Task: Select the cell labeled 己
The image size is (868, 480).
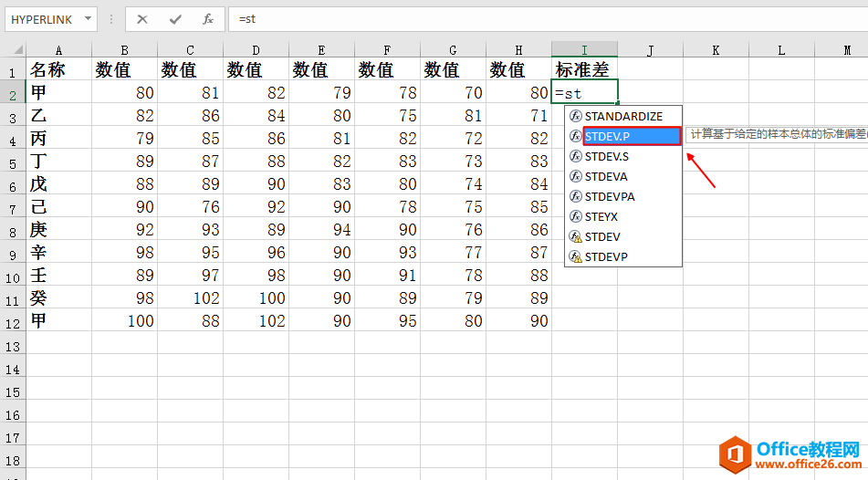Action: coord(58,206)
